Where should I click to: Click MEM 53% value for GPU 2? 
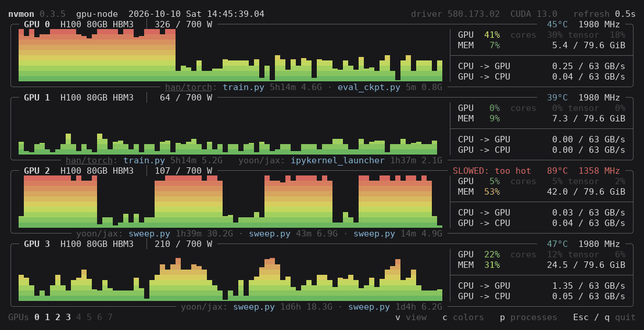tap(492, 191)
